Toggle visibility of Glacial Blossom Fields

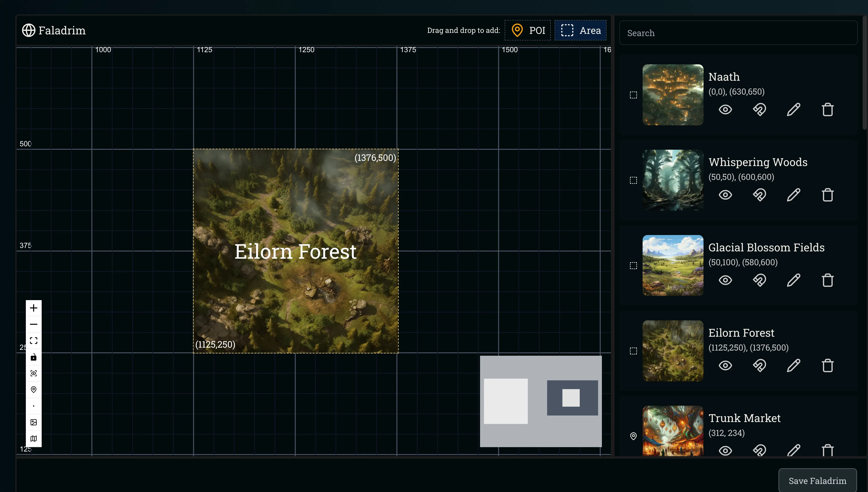coord(725,280)
